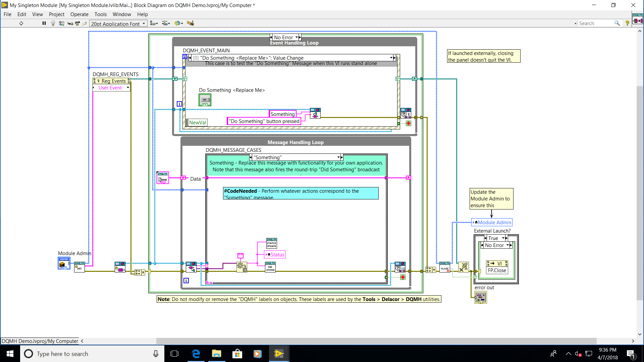Open the File menu

7,14
